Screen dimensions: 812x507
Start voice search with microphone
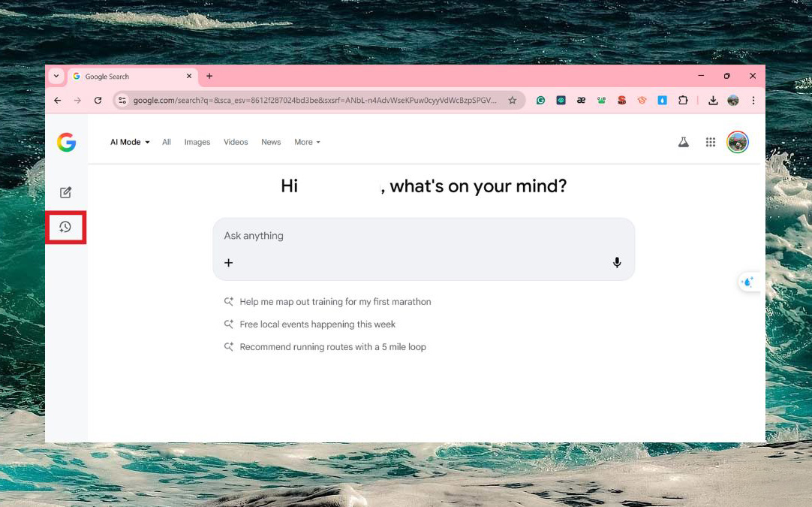click(x=616, y=262)
